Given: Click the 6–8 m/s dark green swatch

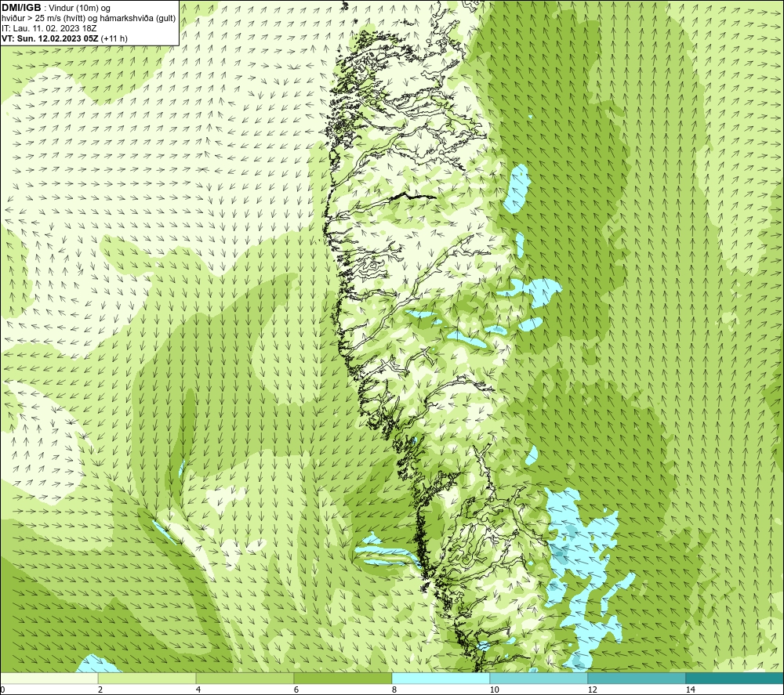Looking at the screenshot, I should pyautogui.click(x=343, y=679).
